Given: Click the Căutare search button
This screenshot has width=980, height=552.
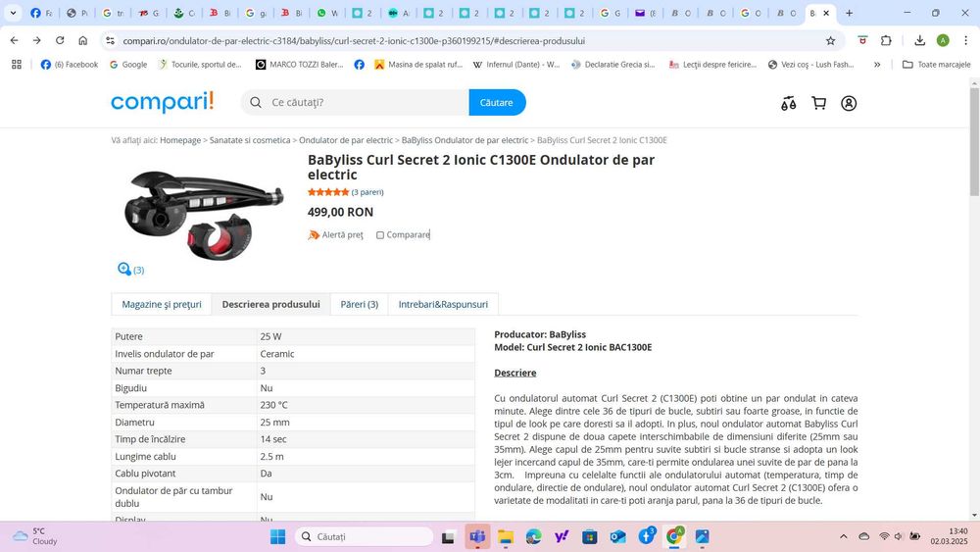Looking at the screenshot, I should 497,103.
